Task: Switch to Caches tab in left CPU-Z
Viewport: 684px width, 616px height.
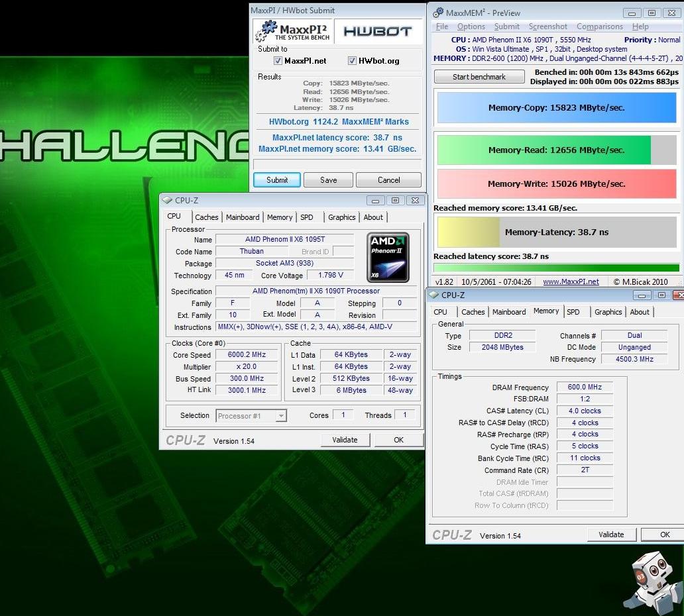Action: click(206, 217)
